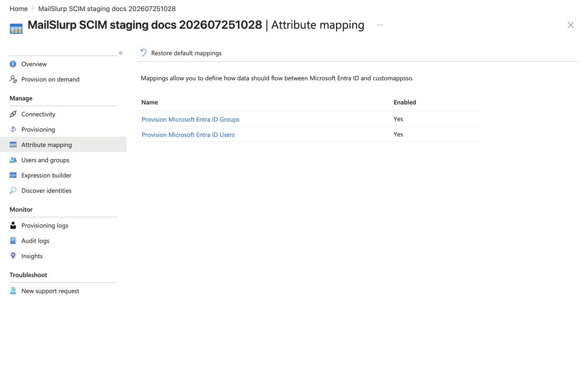Click the Insights lightbulb icon
This screenshot has height=366, width=588.
(x=13, y=256)
